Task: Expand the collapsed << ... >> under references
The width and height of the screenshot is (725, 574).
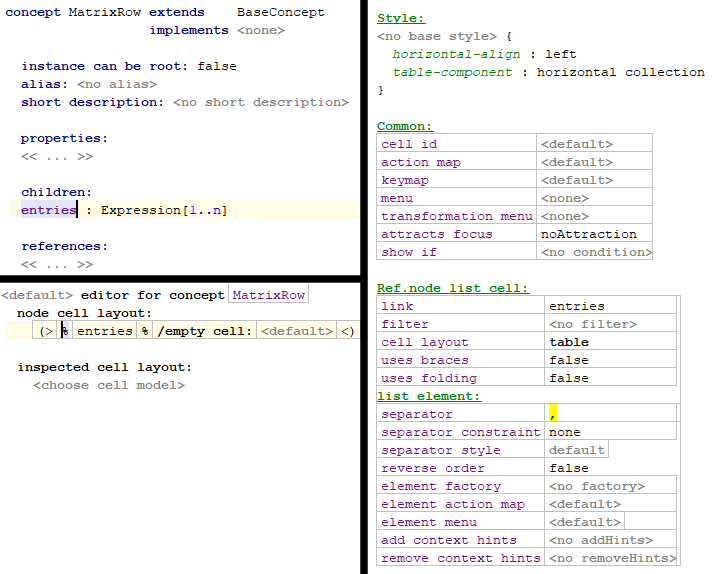Action: [x=57, y=264]
